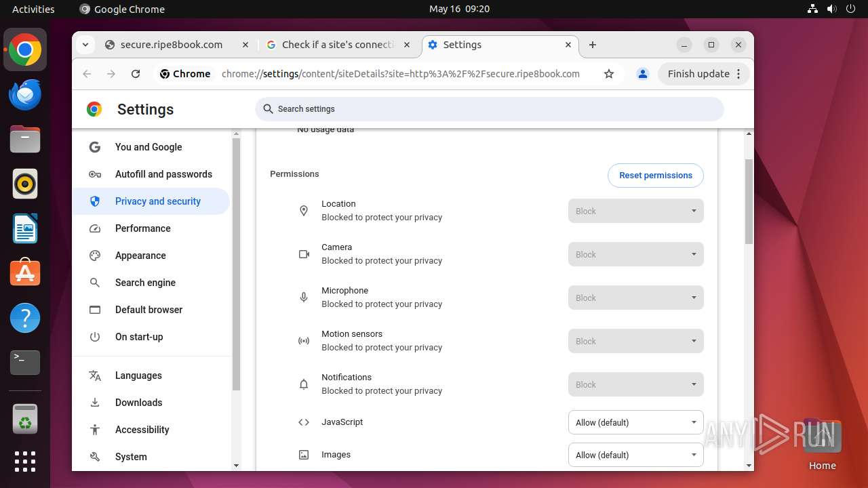The width and height of the screenshot is (868, 488).
Task: Switch to Check if a site's connection tab
Action: (338, 45)
